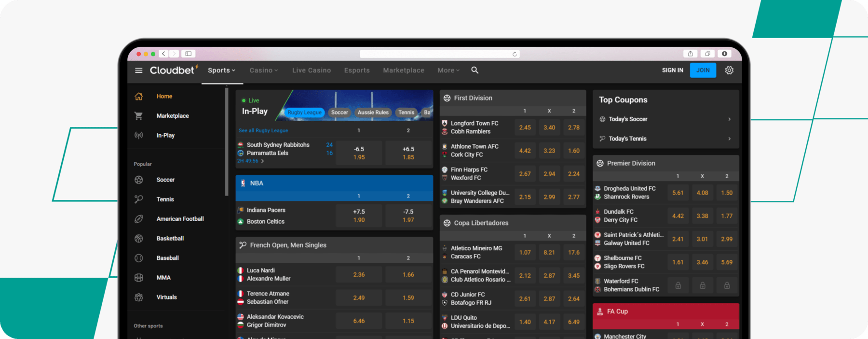The height and width of the screenshot is (339, 868).
Task: Bet South Sydney Rabbitohs -6.5 at 1.95
Action: [359, 153]
